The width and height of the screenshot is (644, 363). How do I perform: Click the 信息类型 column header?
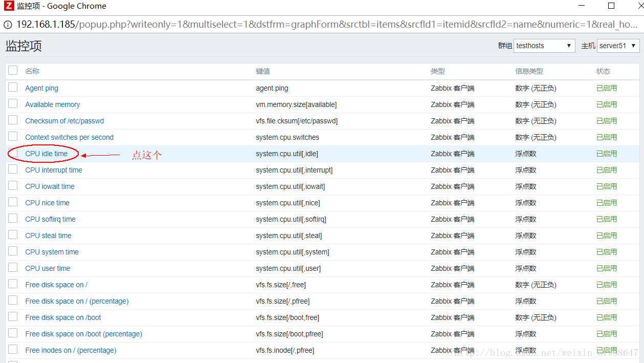point(529,71)
